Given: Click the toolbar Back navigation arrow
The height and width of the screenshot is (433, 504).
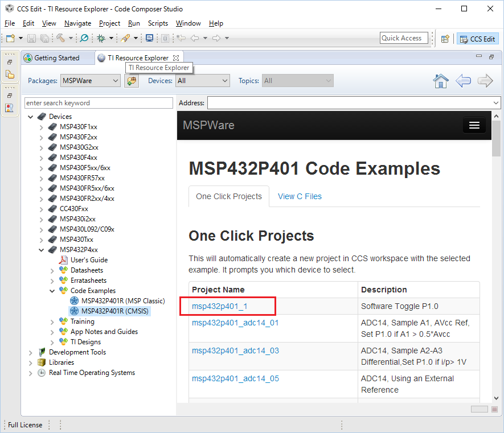Looking at the screenshot, I should pos(195,38).
